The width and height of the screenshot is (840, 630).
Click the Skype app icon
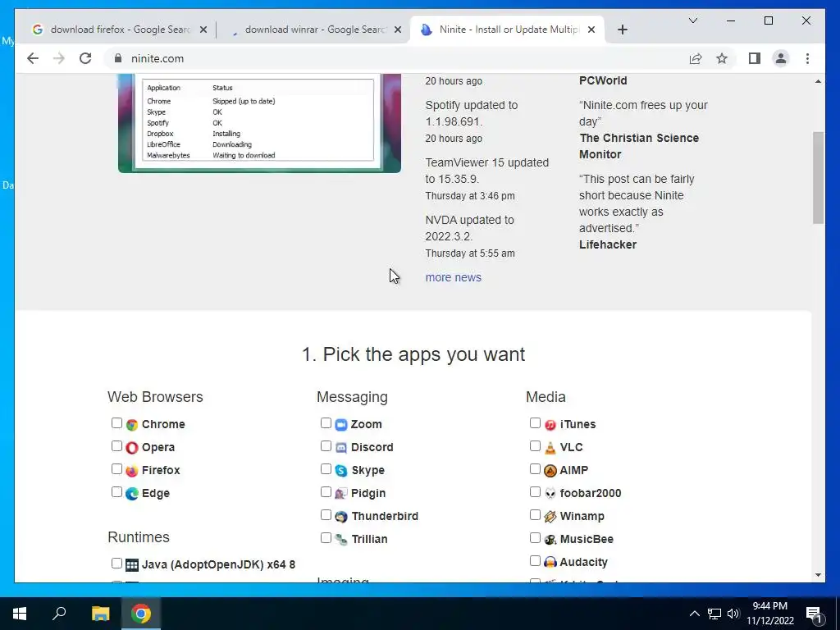tap(341, 471)
